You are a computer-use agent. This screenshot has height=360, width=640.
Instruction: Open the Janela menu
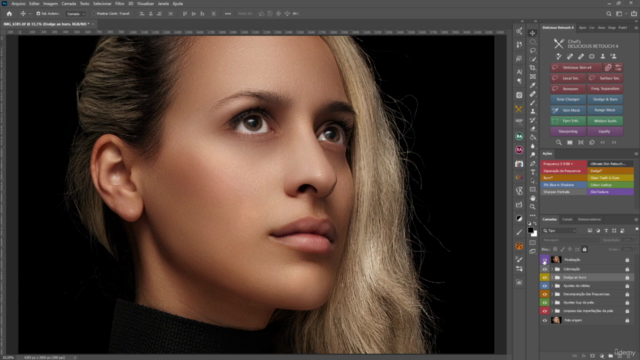point(163,4)
